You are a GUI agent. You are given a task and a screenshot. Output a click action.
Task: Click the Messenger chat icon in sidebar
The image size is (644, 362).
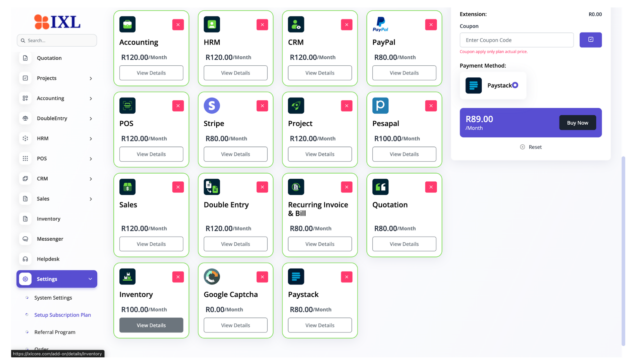point(25,239)
